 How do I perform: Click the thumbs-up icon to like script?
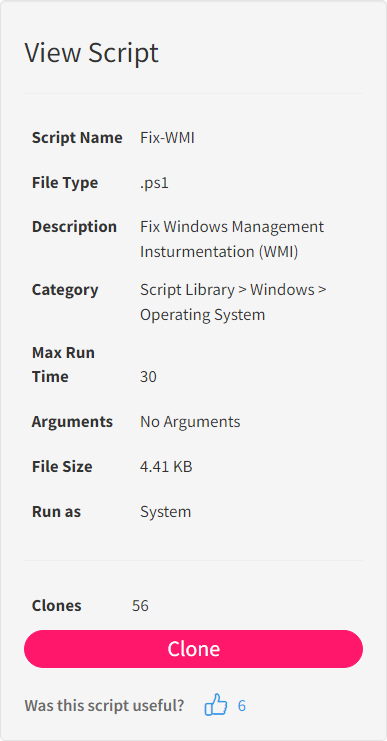(216, 705)
